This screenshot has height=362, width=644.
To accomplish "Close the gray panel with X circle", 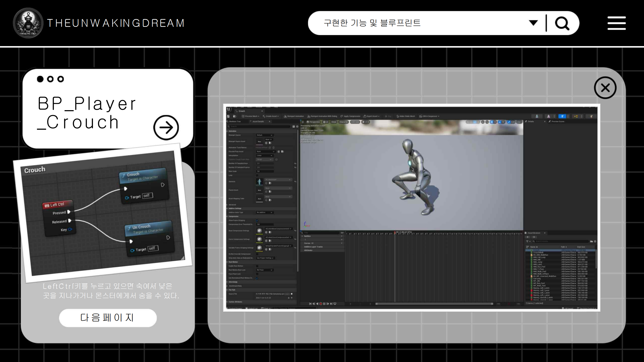I will (x=605, y=88).
